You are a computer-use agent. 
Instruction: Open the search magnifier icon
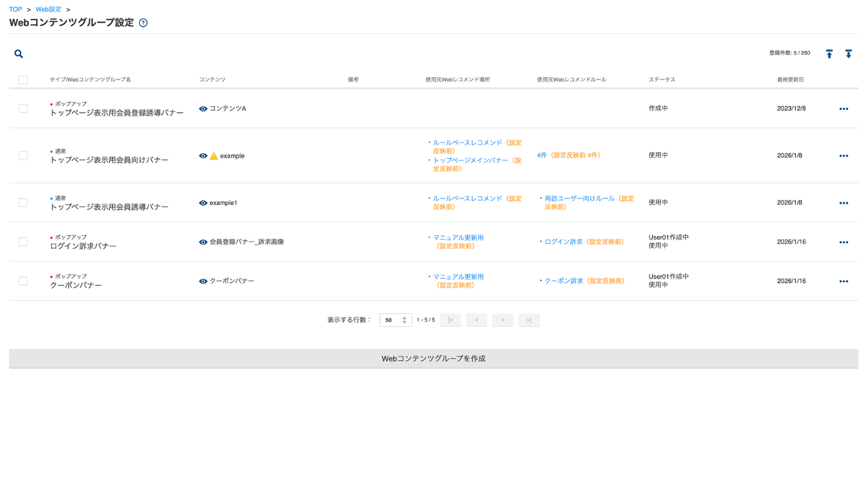(x=18, y=54)
